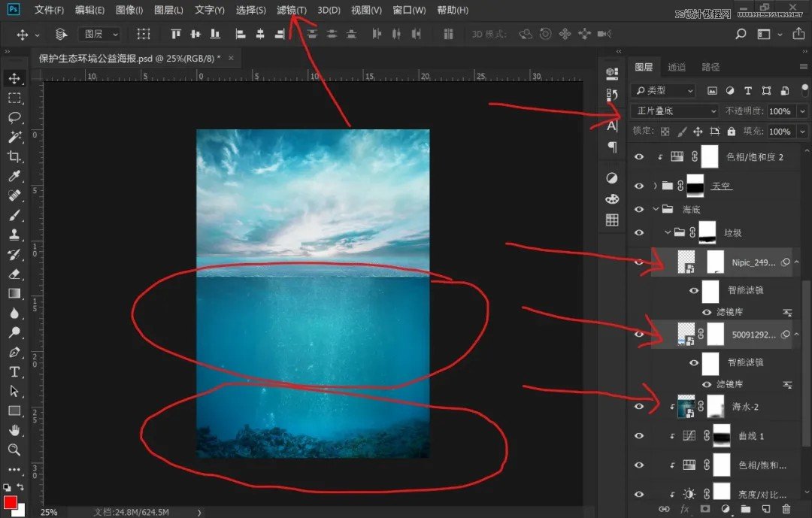Toggle visibility of the 天空 group
This screenshot has height=518, width=812.
pyautogui.click(x=639, y=186)
